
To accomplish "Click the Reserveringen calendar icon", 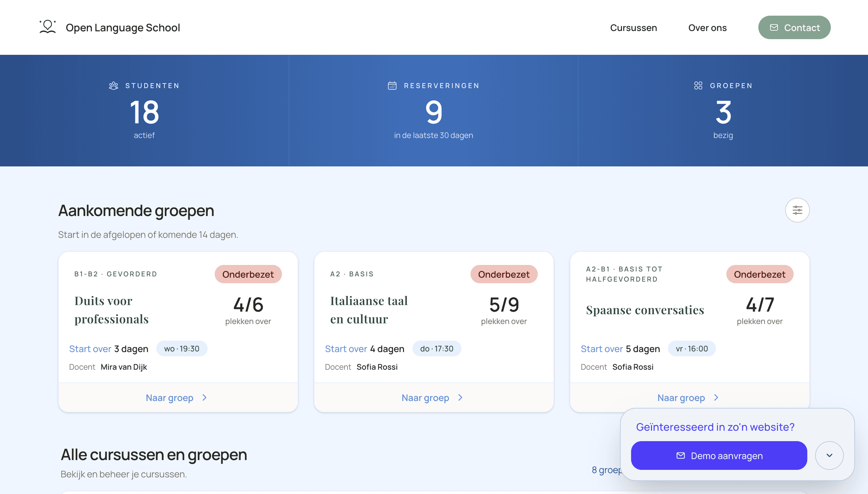I will (392, 85).
